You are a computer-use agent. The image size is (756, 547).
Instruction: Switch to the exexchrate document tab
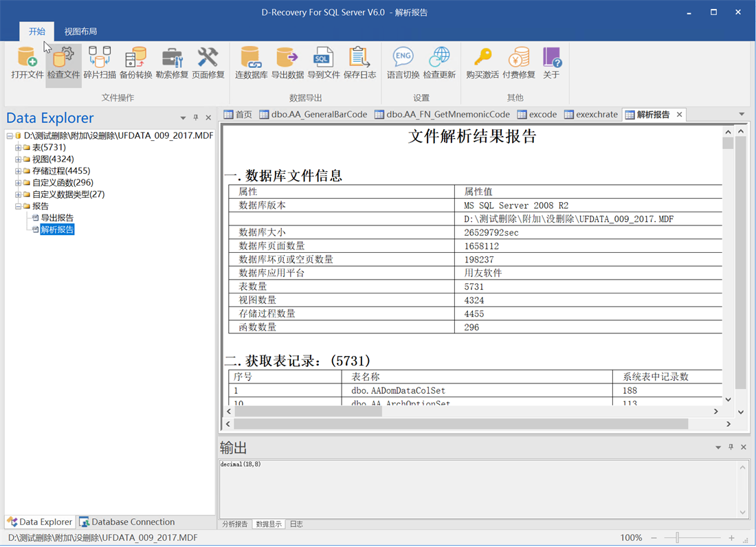tap(591, 115)
